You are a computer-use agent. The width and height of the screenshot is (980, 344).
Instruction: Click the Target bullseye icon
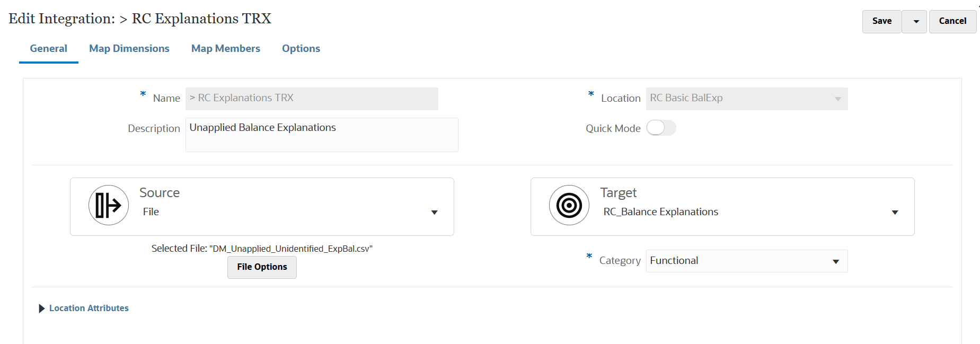click(x=569, y=205)
